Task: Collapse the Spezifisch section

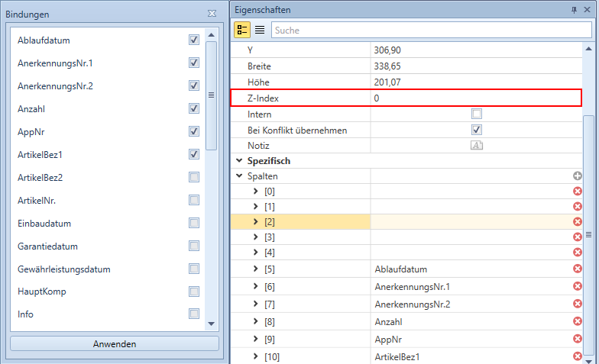Action: [x=239, y=160]
